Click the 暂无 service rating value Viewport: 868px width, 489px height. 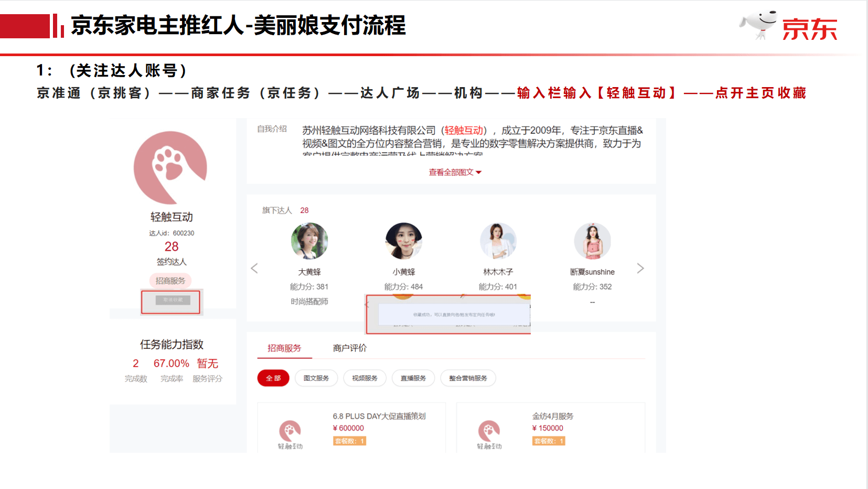coord(208,363)
